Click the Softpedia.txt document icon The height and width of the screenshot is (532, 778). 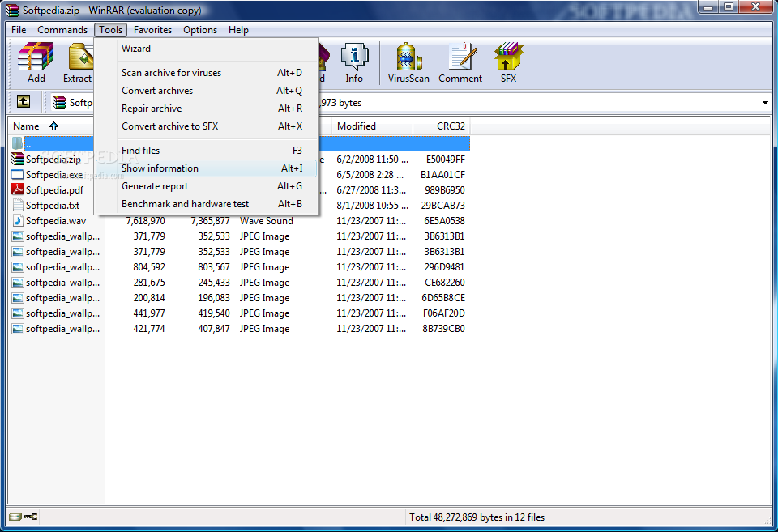pos(17,205)
